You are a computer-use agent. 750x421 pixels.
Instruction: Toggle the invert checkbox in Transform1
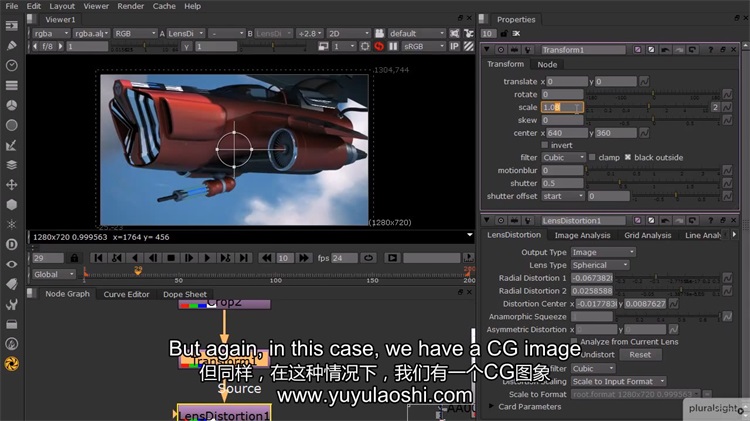click(544, 145)
